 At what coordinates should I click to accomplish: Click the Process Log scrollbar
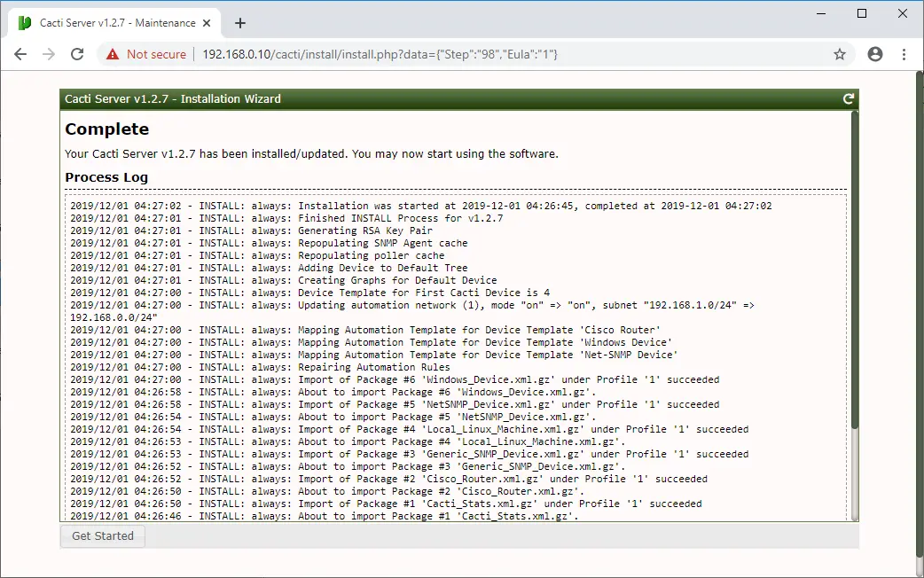855,269
